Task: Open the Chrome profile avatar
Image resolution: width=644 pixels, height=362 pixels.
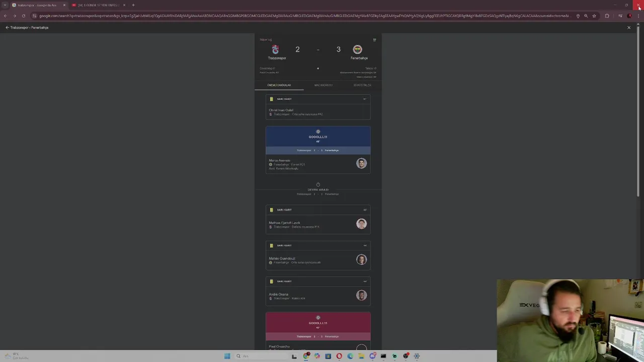Action: point(629,16)
